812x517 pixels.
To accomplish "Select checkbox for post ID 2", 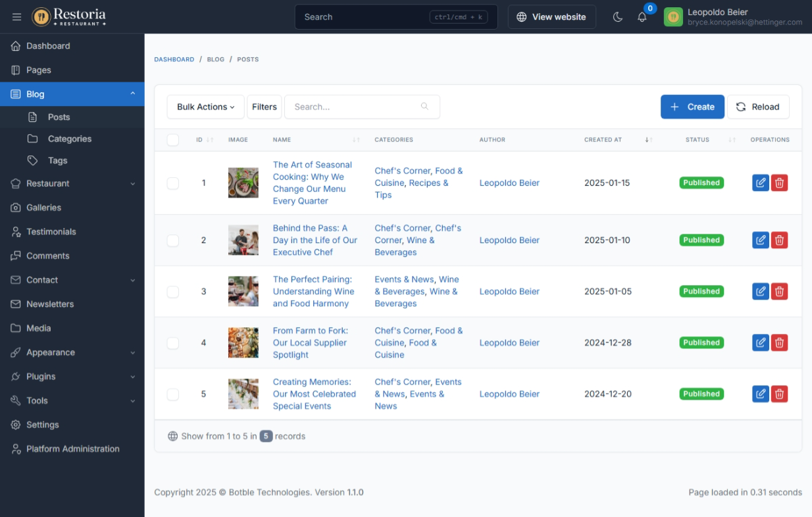I will [x=173, y=240].
